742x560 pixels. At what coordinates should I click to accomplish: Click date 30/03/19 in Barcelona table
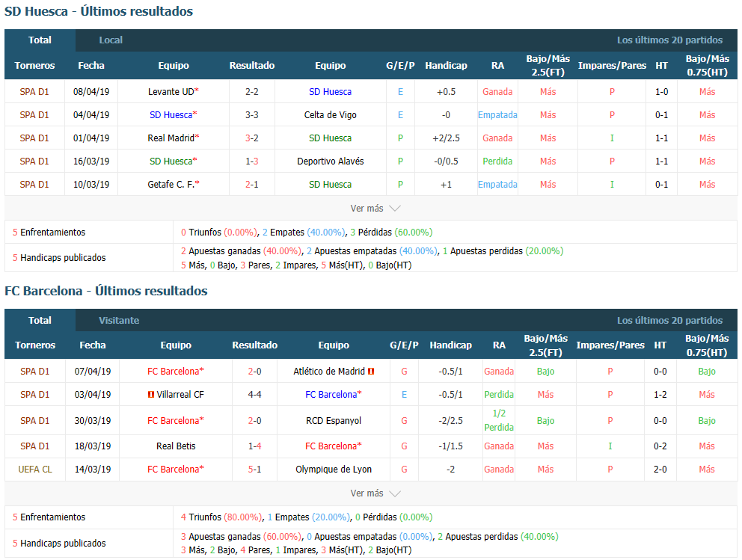pyautogui.click(x=93, y=420)
